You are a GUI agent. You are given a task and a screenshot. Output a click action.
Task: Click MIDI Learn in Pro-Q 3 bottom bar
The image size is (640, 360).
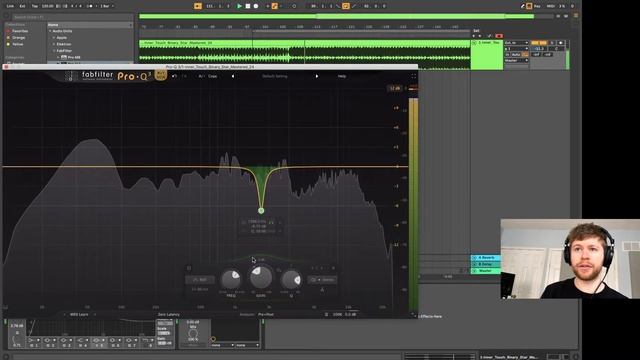point(79,314)
